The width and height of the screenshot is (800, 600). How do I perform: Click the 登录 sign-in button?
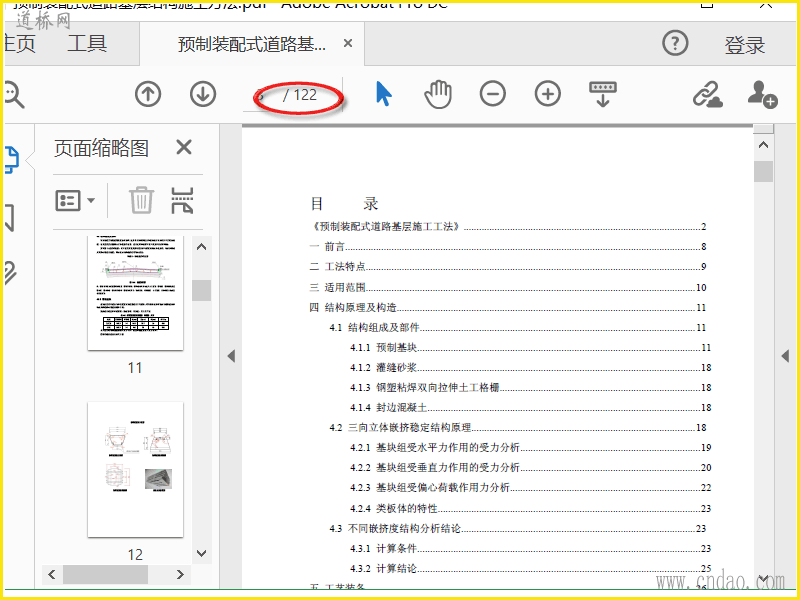(x=744, y=45)
